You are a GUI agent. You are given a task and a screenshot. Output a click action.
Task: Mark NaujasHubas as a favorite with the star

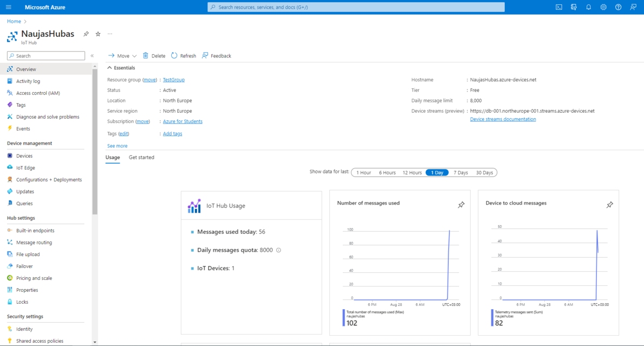tap(97, 34)
